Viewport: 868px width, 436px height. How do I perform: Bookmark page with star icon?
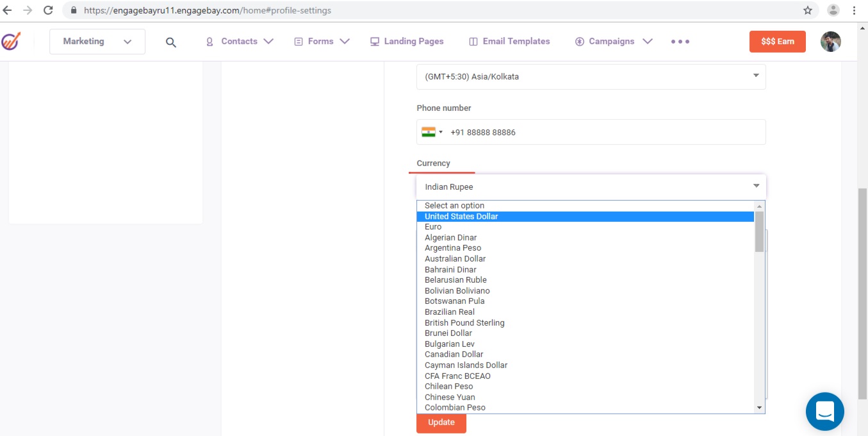pyautogui.click(x=807, y=10)
